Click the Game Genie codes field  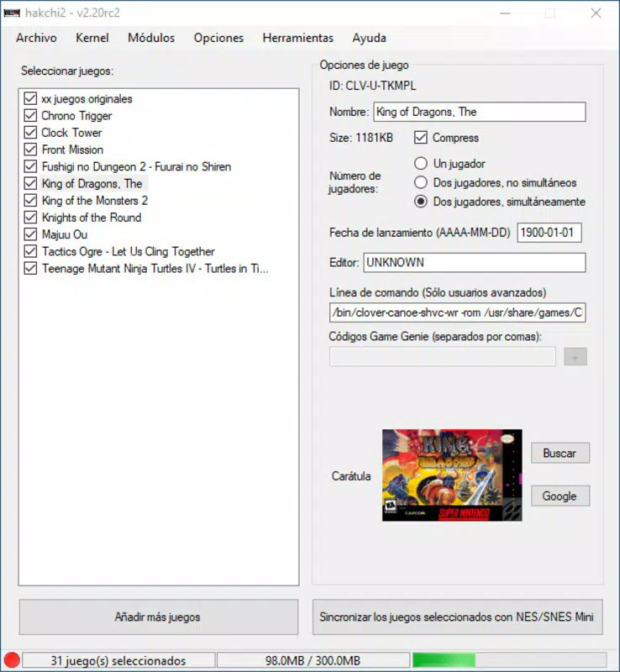[443, 356]
